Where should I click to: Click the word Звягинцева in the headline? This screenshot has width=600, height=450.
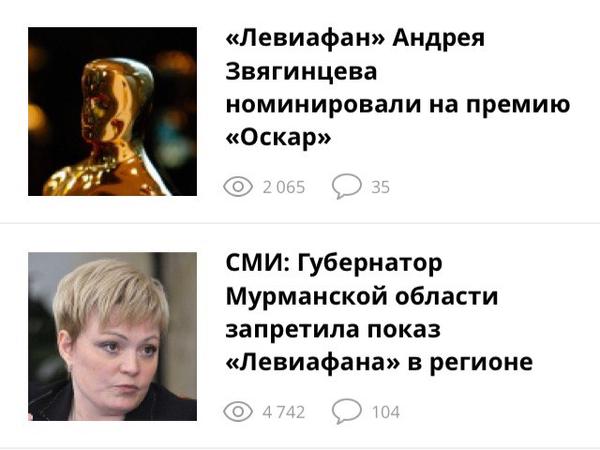click(302, 72)
